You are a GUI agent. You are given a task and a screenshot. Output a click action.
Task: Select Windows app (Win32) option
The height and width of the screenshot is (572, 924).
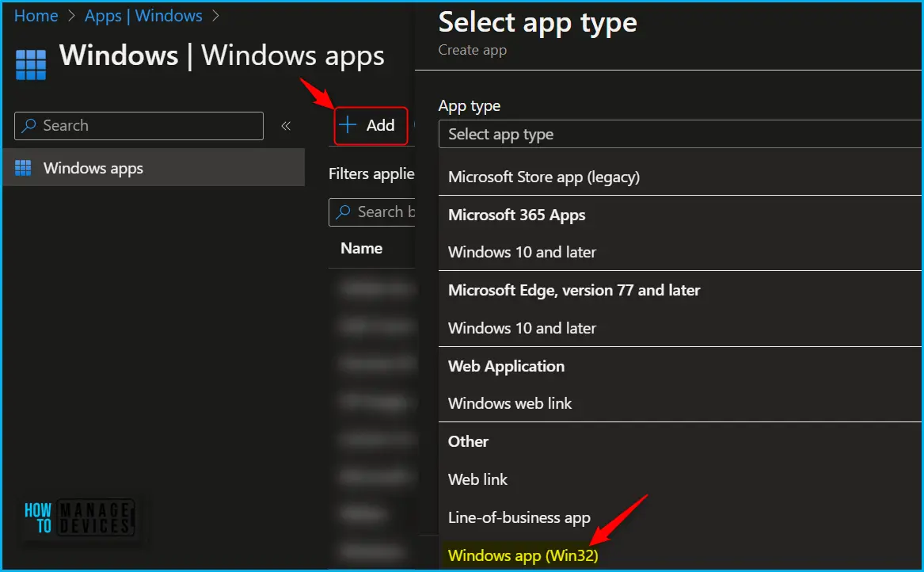pos(523,555)
